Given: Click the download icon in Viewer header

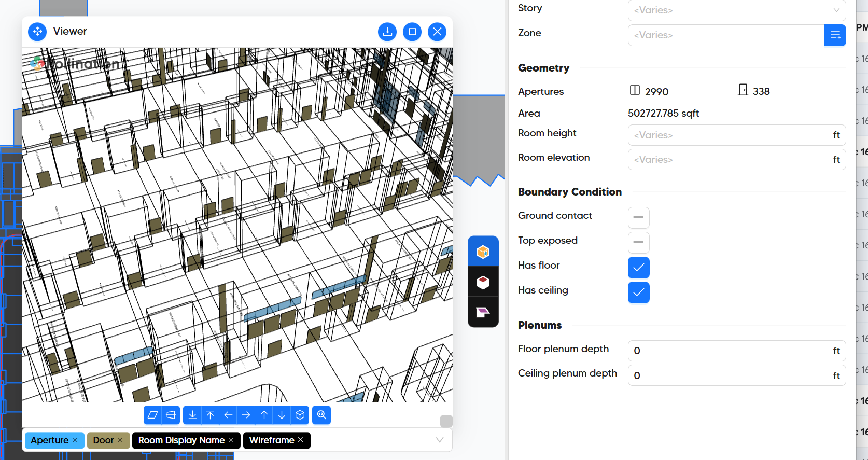Looking at the screenshot, I should click(387, 32).
